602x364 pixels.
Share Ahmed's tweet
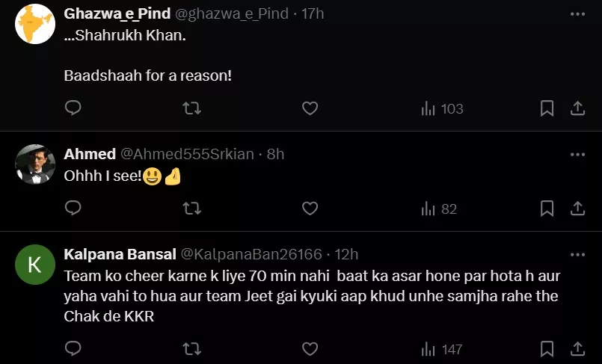click(577, 209)
